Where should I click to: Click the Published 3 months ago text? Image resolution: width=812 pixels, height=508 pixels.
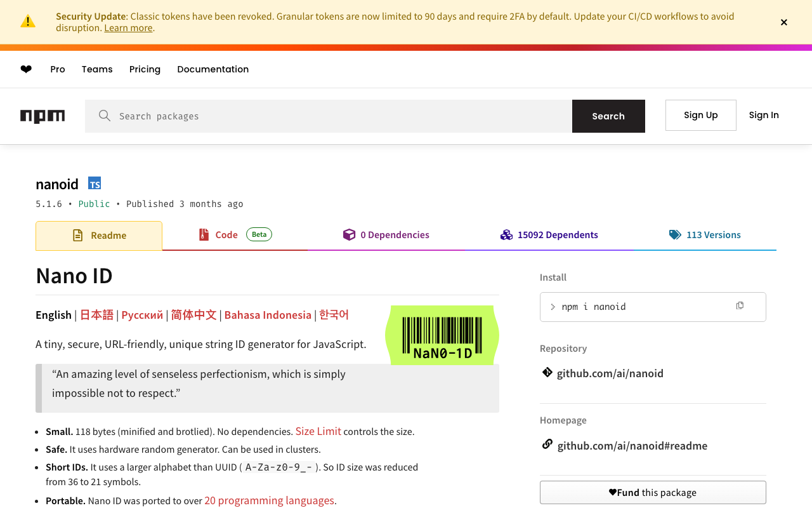[185, 204]
